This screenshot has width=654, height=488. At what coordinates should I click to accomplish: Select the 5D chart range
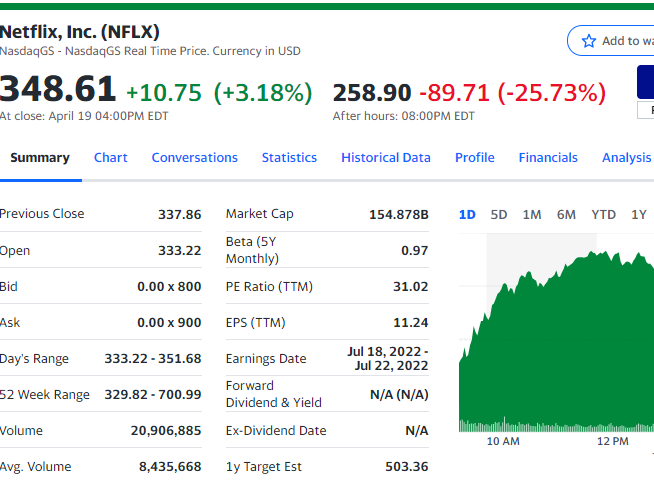click(499, 215)
